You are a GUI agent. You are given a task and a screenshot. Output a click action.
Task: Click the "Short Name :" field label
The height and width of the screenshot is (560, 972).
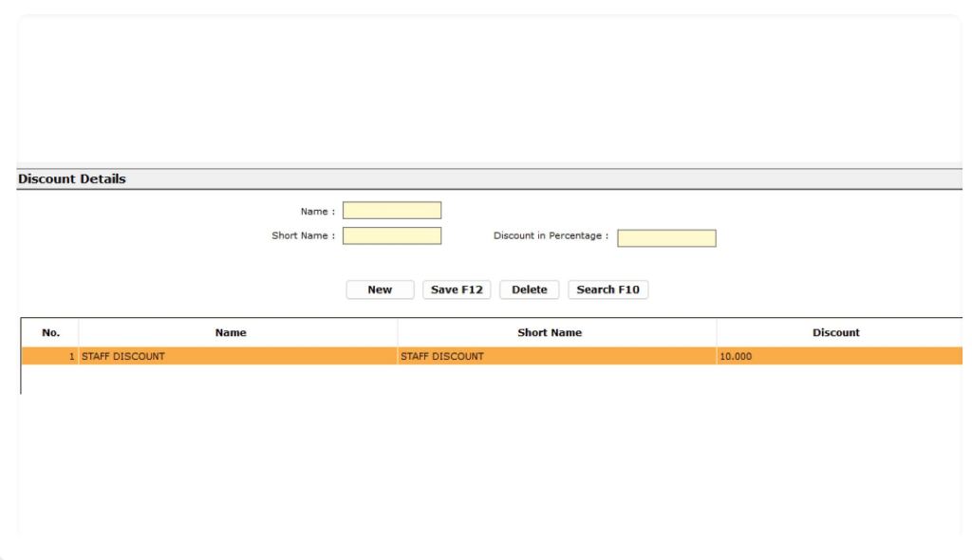(303, 235)
